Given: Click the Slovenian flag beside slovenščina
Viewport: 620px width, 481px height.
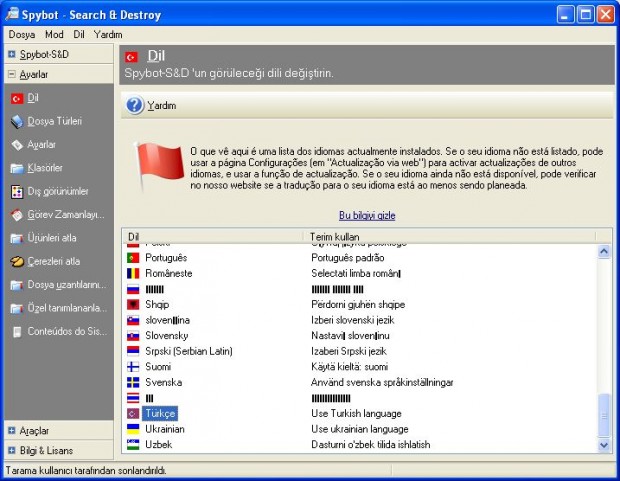Looking at the screenshot, I should tap(133, 320).
